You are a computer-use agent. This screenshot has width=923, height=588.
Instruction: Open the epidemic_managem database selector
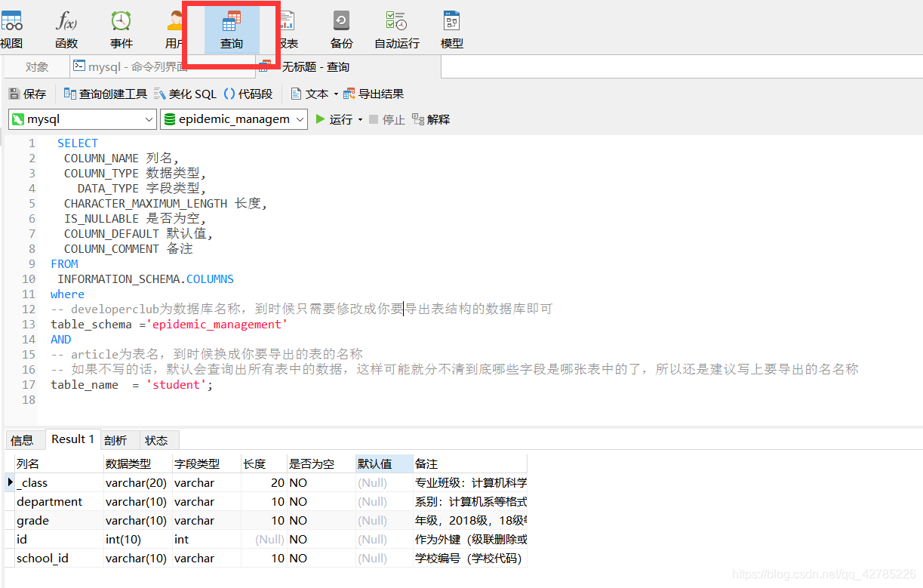(299, 119)
